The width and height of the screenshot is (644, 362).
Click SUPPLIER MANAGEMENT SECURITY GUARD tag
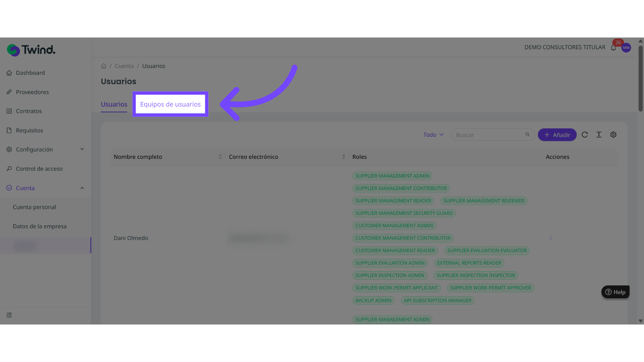click(x=404, y=213)
